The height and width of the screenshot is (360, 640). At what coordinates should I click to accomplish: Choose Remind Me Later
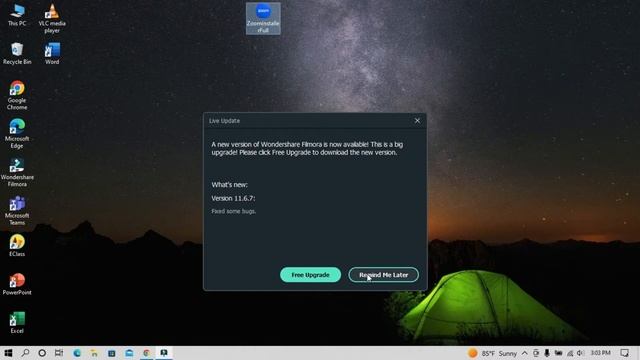(x=383, y=275)
